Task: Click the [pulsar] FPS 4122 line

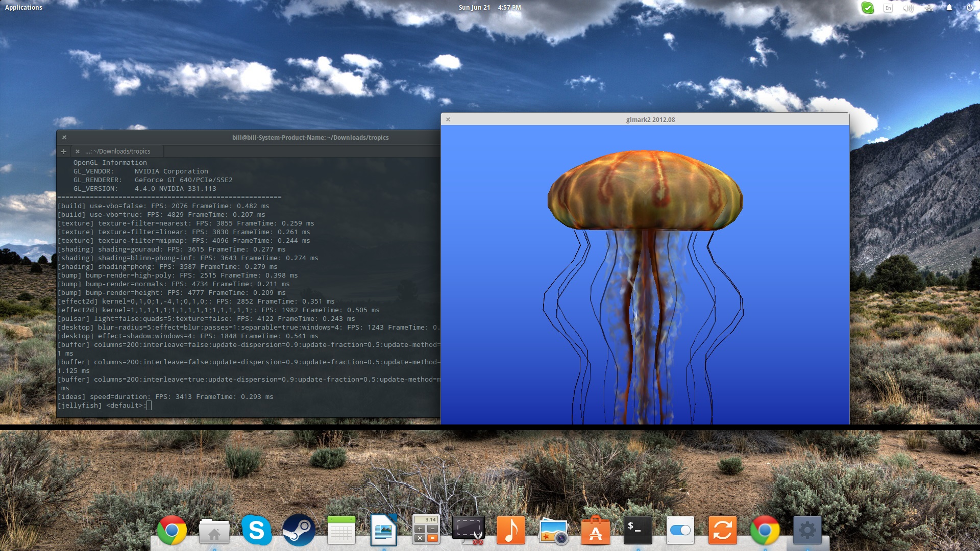Action: 206,318
